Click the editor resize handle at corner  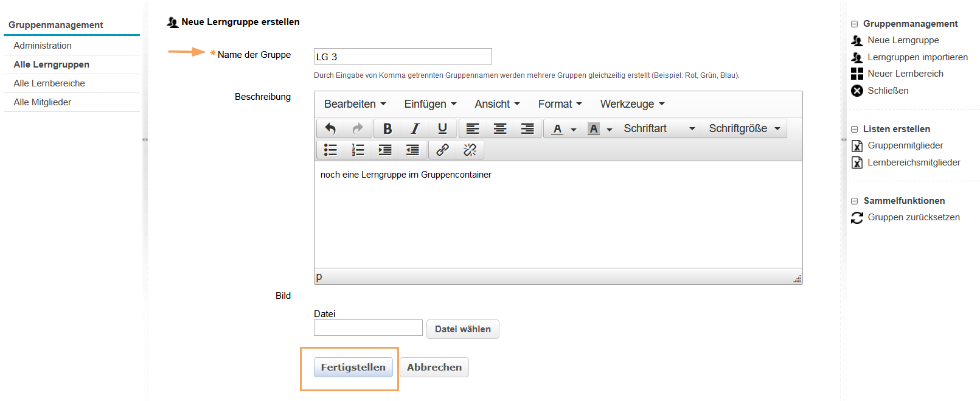pos(797,279)
